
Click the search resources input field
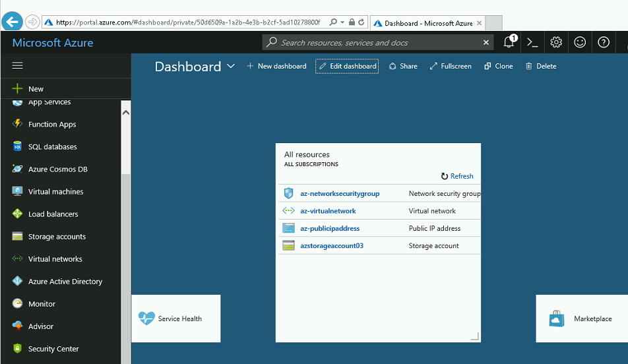point(377,42)
